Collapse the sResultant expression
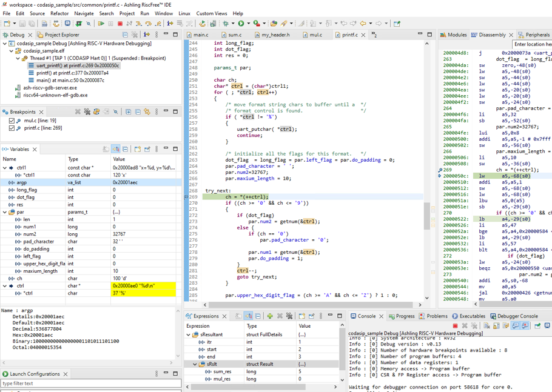 [188, 334]
